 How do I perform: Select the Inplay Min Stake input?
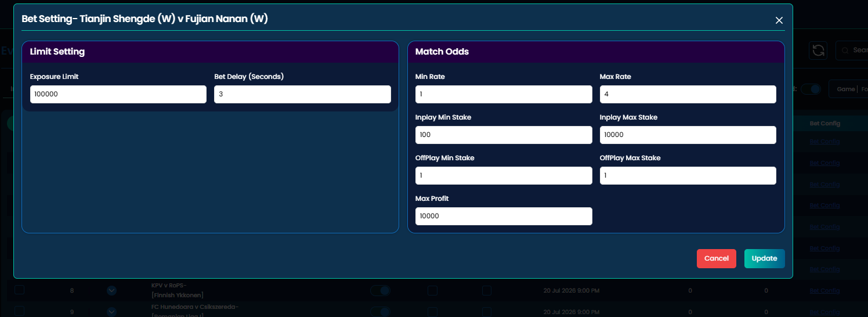(x=504, y=135)
